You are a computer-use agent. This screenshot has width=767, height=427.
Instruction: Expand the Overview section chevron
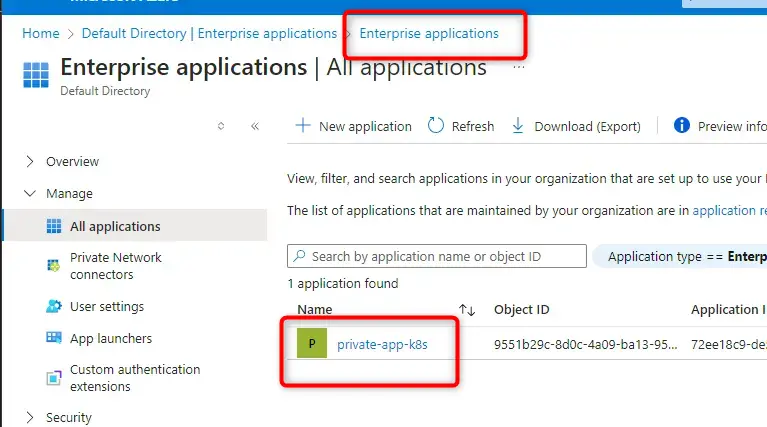tap(30, 161)
